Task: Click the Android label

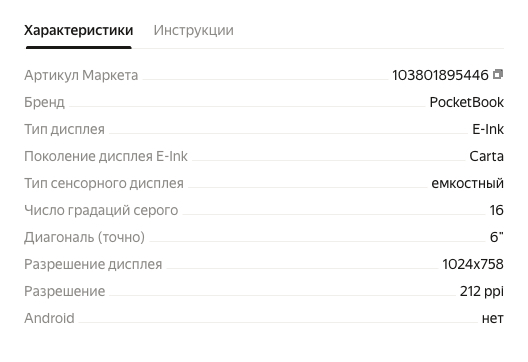Action: 49,318
